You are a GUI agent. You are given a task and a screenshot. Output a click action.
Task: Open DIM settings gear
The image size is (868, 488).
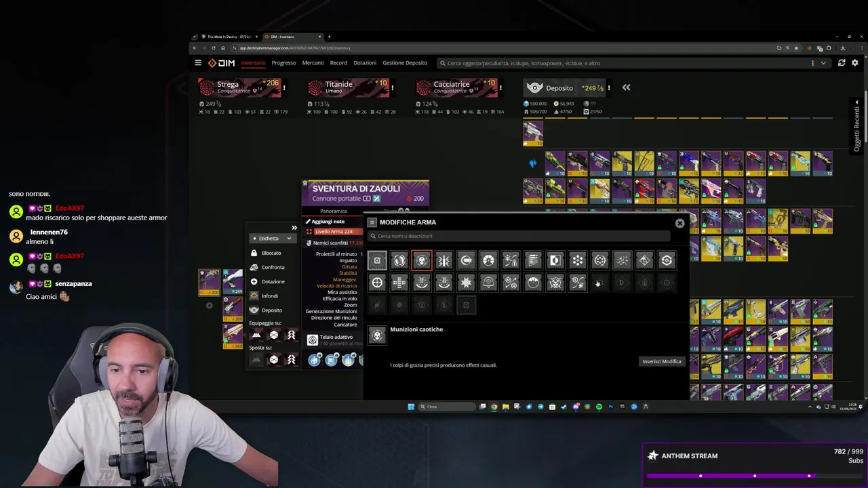(x=854, y=63)
